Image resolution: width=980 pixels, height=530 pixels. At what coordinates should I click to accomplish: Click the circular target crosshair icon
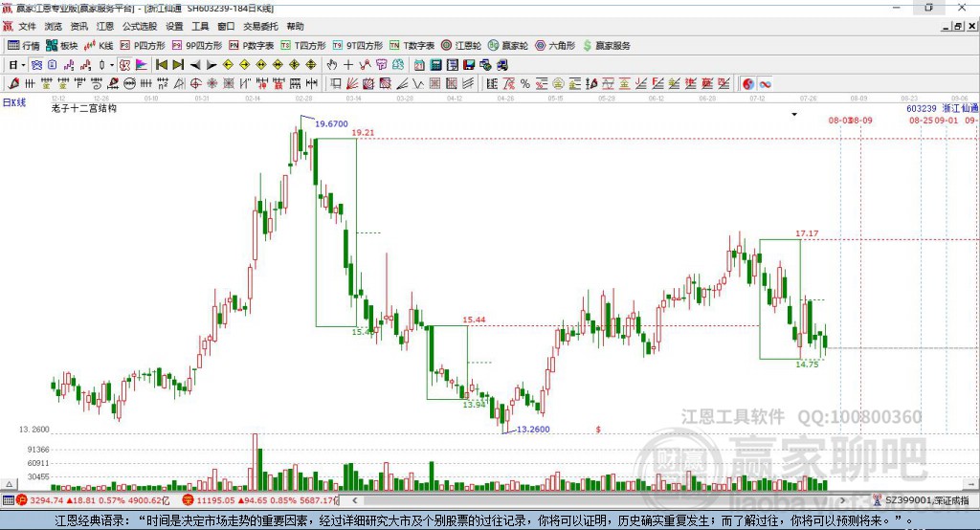click(x=195, y=84)
